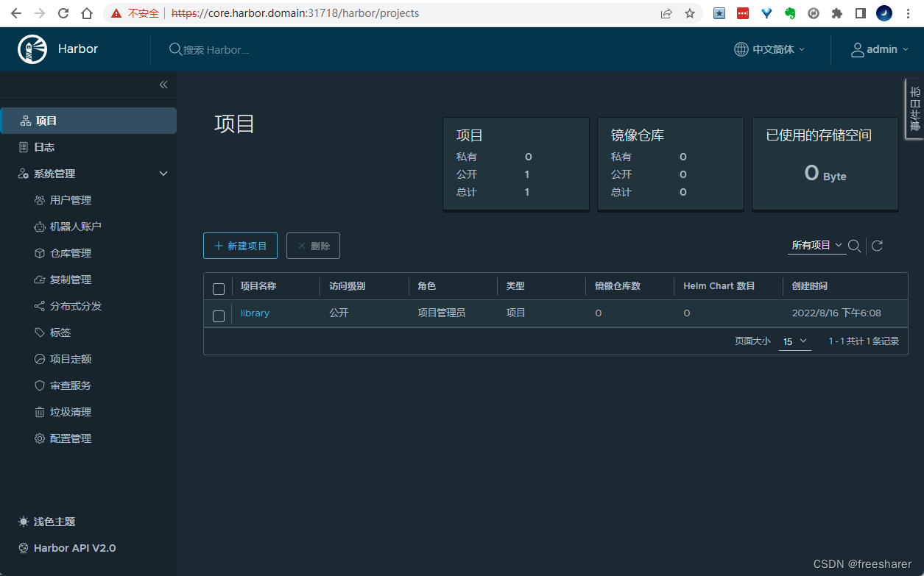Open 配置管理 page

71,438
